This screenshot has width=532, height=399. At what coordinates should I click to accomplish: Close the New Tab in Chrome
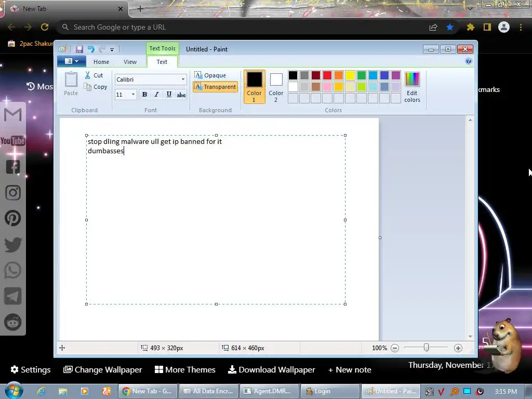pos(121,9)
